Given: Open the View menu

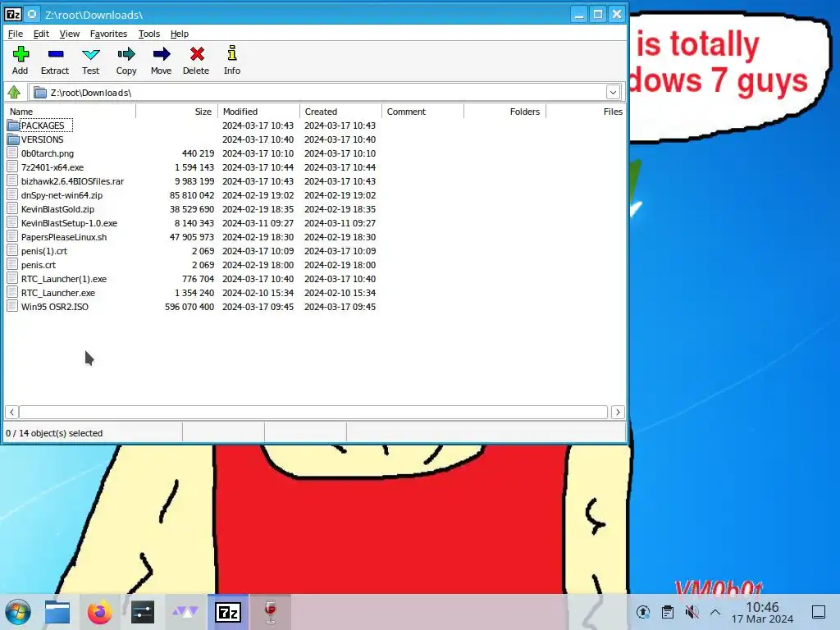Looking at the screenshot, I should pos(70,34).
